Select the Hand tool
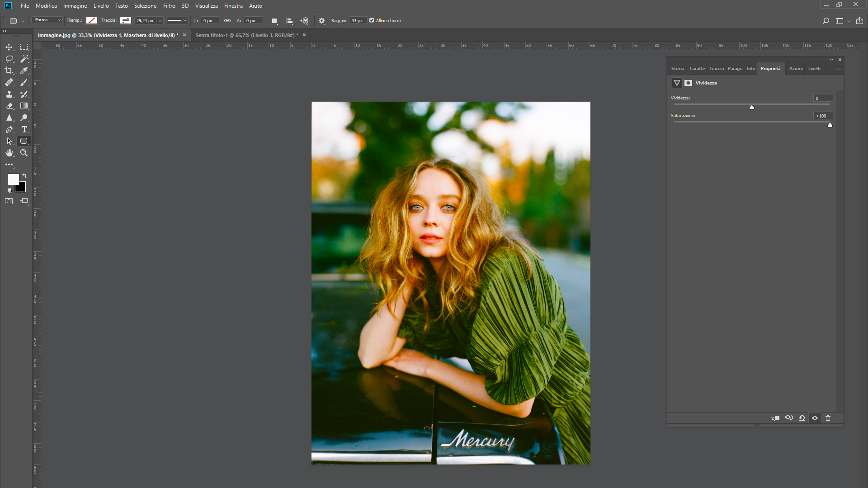Screen dimensions: 868x488 [x=9, y=153]
